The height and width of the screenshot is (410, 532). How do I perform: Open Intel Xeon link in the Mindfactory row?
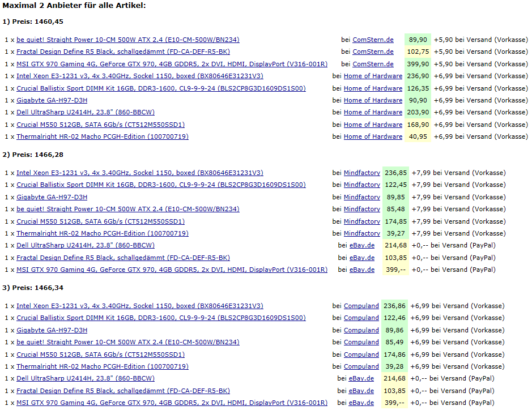pos(140,173)
